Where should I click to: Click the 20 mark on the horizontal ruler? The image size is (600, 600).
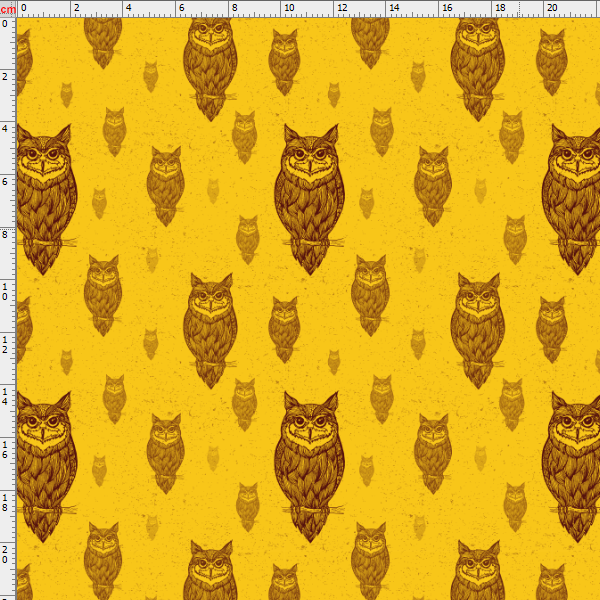pos(552,8)
